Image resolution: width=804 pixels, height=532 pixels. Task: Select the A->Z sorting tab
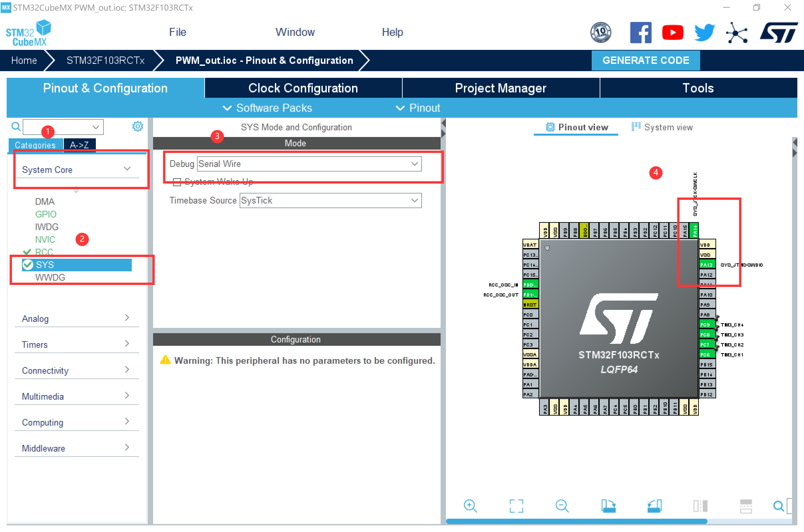pos(80,145)
